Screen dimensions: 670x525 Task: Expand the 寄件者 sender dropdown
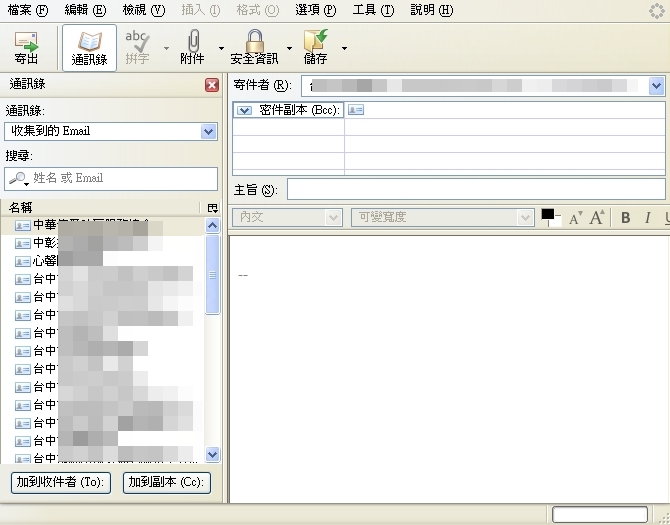(x=656, y=86)
